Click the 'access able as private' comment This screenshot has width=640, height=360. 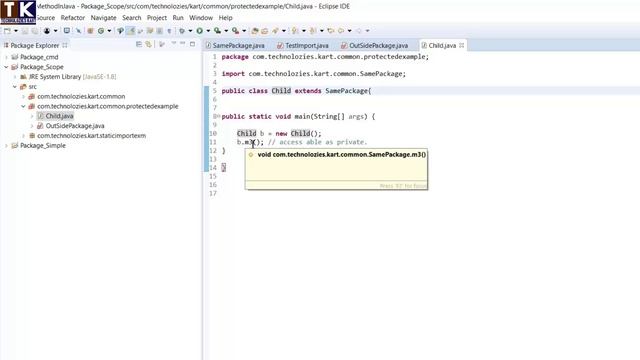(x=318, y=142)
